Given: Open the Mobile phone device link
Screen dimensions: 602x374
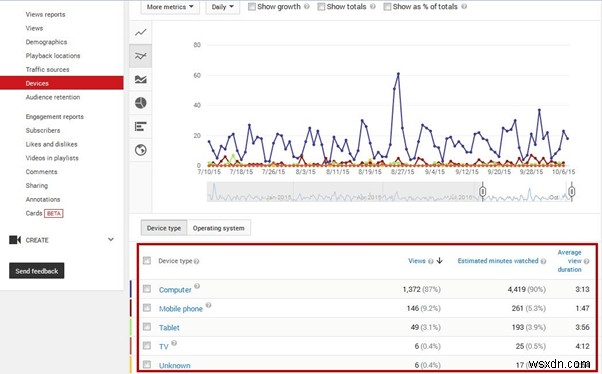Looking at the screenshot, I should [181, 309].
